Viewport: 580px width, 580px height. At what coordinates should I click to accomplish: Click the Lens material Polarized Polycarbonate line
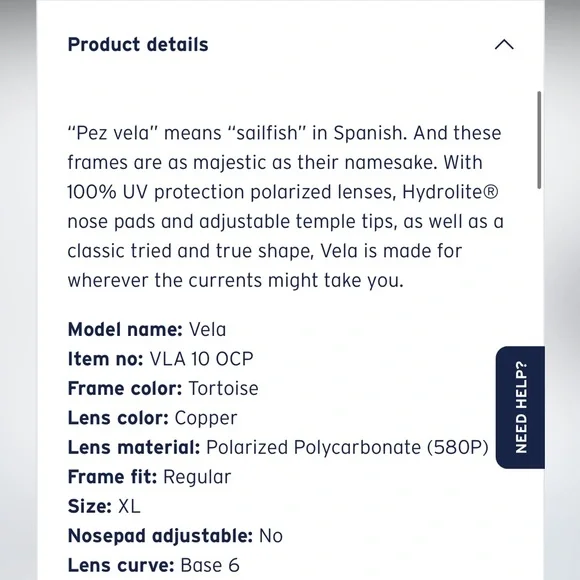pyautogui.click(x=278, y=447)
